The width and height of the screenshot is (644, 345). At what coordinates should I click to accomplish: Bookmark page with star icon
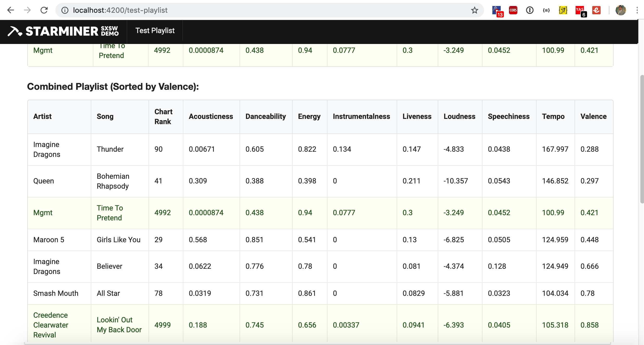click(474, 10)
